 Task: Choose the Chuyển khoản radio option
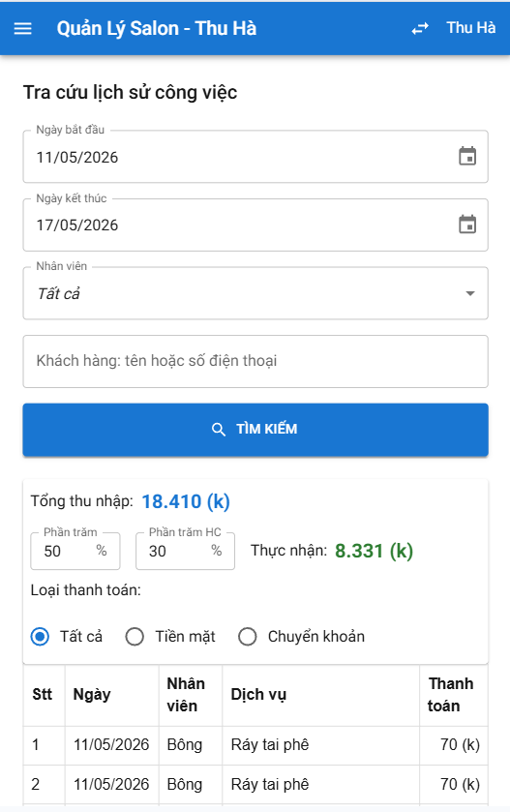(x=247, y=637)
